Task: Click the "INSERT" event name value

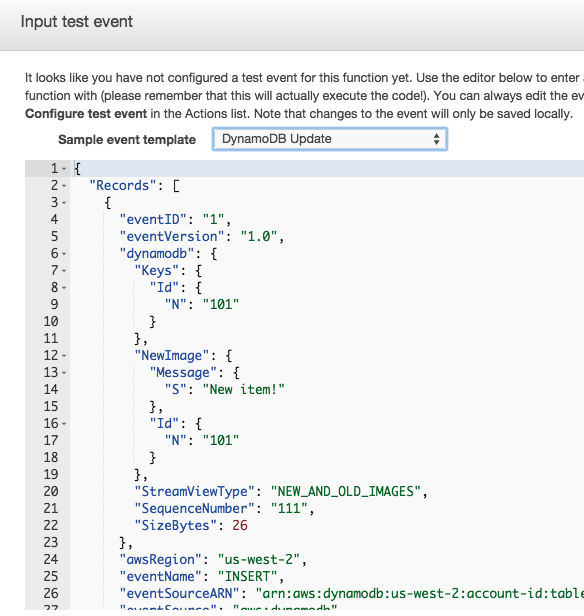Action: [x=247, y=576]
